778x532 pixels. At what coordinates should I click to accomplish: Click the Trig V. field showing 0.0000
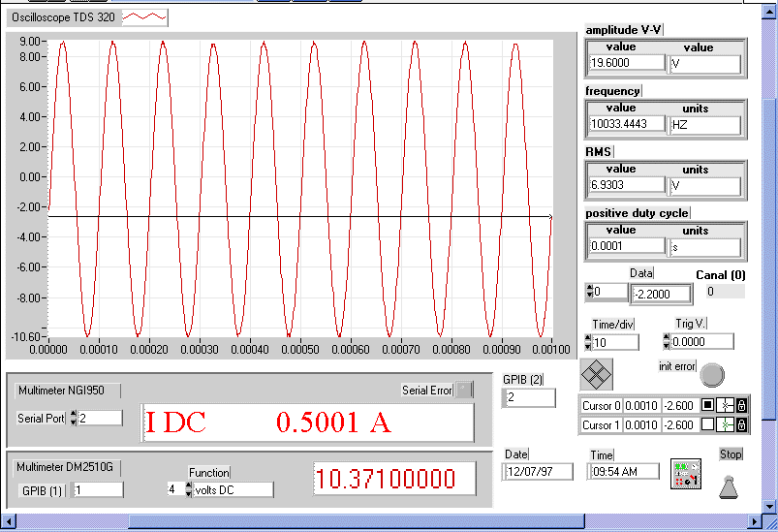(x=701, y=341)
